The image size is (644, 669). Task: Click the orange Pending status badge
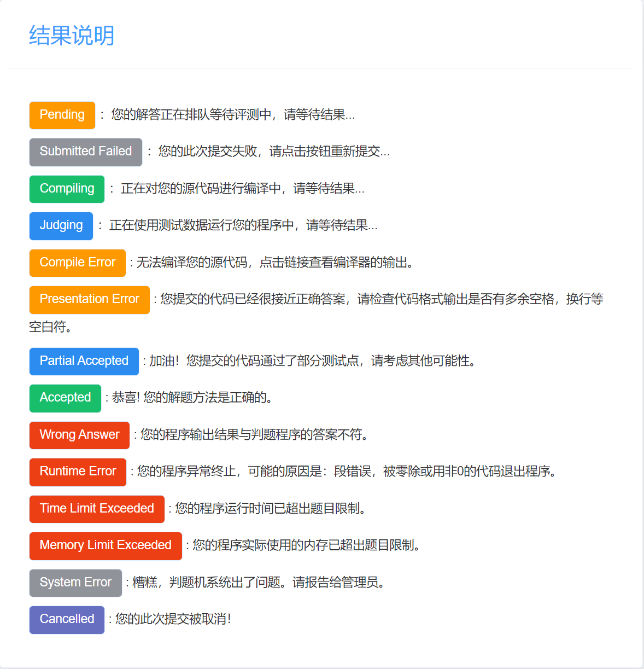62,115
